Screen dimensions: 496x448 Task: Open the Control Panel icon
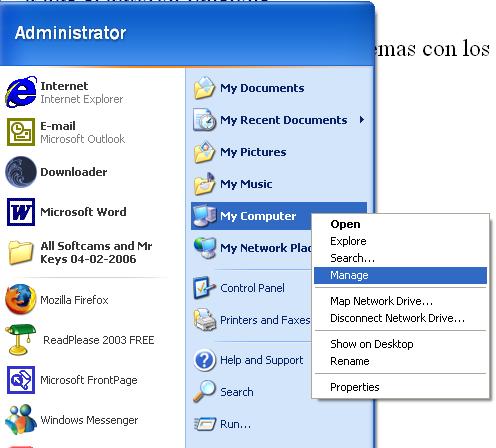(204, 288)
